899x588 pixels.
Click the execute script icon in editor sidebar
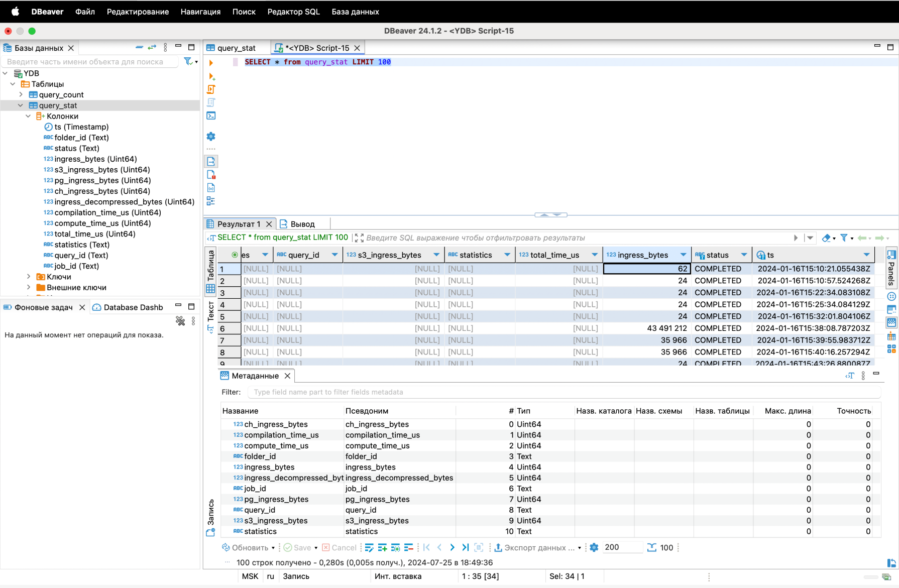(x=211, y=89)
